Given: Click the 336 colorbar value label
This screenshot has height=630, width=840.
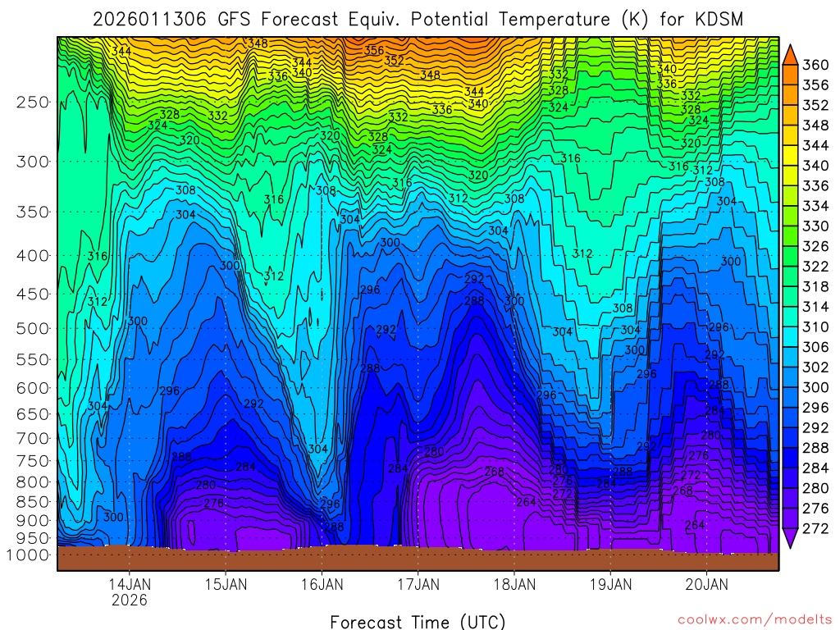Looking at the screenshot, I should [815, 186].
